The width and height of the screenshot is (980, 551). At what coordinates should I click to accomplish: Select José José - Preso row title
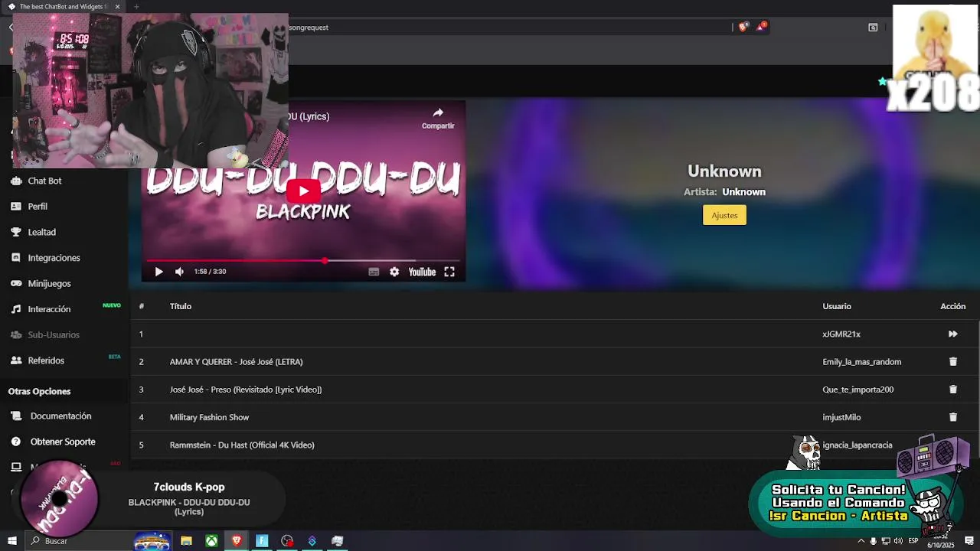[246, 390]
